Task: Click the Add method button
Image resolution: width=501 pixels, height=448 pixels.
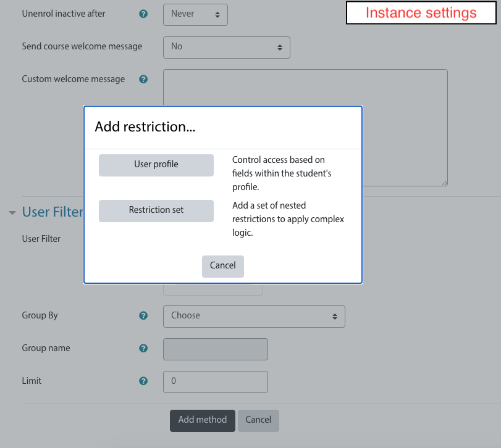Action: pos(202,421)
